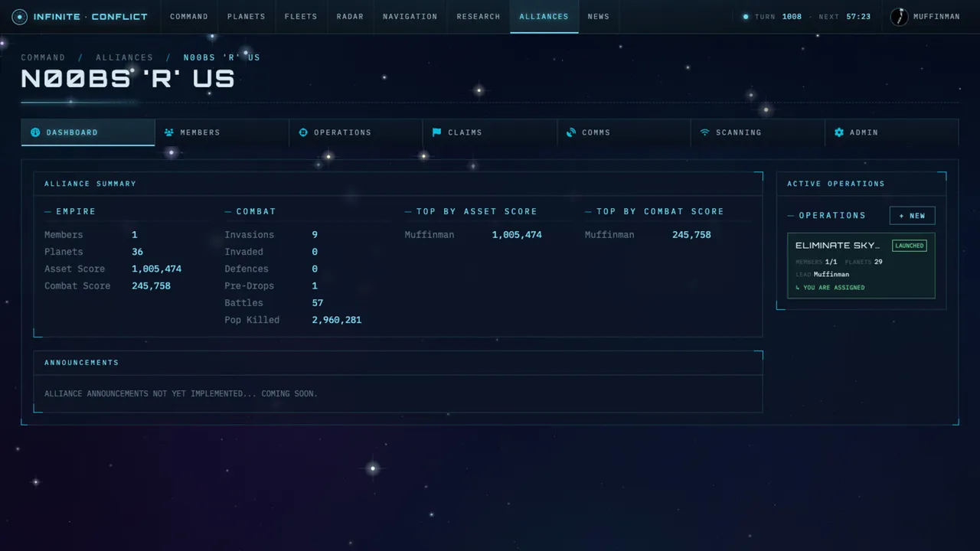This screenshot has width=980, height=551.
Task: Click the Invasions value 9
Action: coord(315,235)
